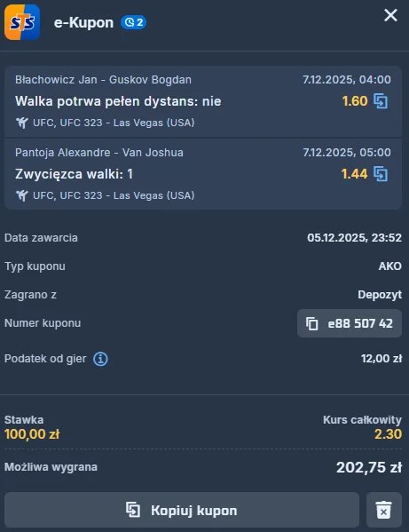Image resolution: width=409 pixels, height=532 pixels.
Task: Select the 1.44 odds value
Action: click(354, 174)
